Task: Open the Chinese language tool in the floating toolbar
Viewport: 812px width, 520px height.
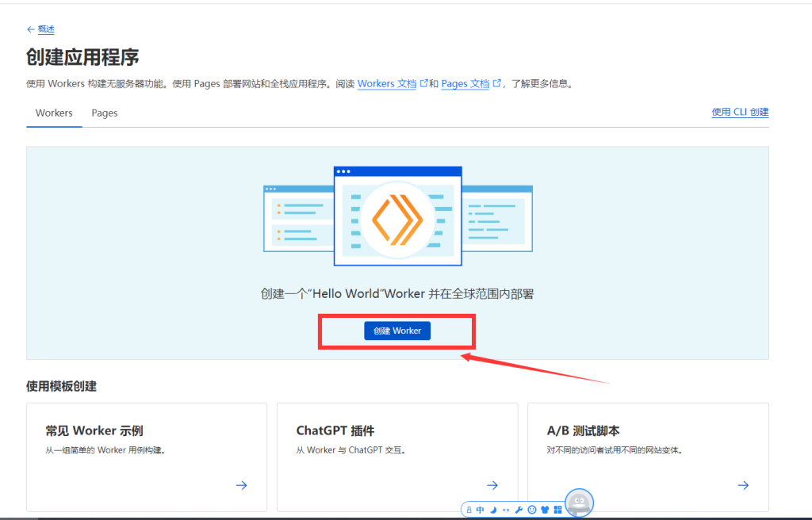Action: click(480, 510)
